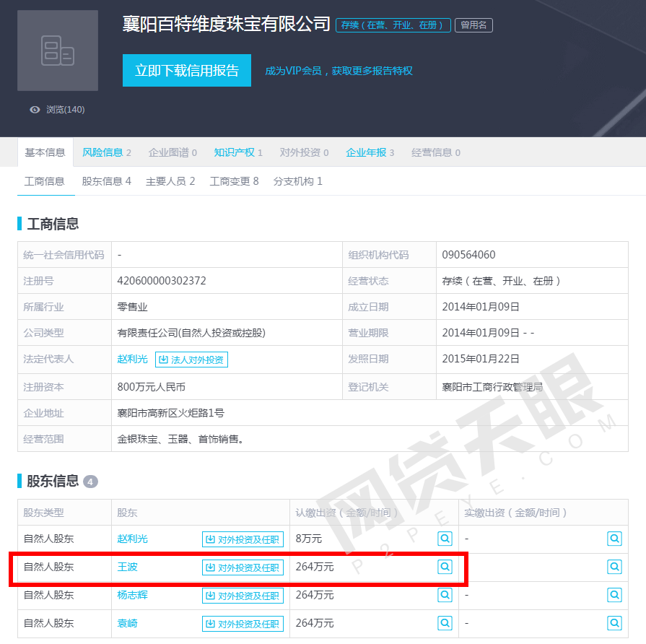Click the company logo placeholder thumbnail
Screen dimensions: 646x644
click(x=58, y=51)
